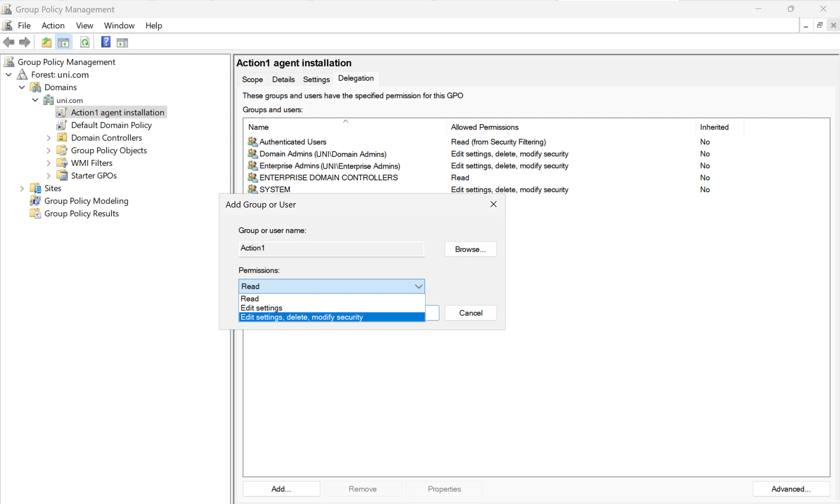The image size is (840, 504).
Task: Open the Action menu
Action: [x=53, y=25]
